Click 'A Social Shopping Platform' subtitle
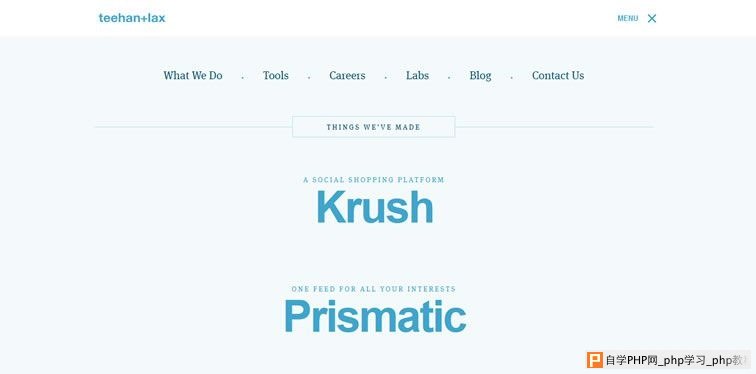756x374 pixels. 374,180
